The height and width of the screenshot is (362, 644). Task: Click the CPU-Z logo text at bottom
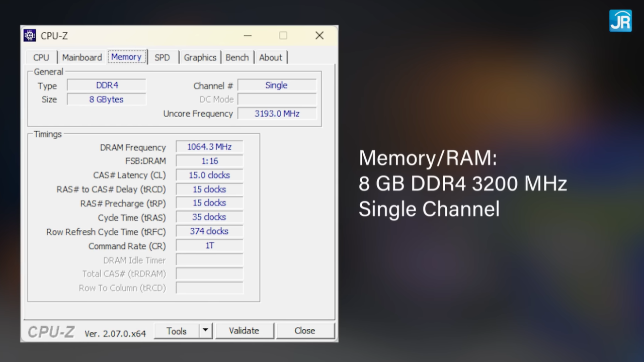pyautogui.click(x=51, y=332)
